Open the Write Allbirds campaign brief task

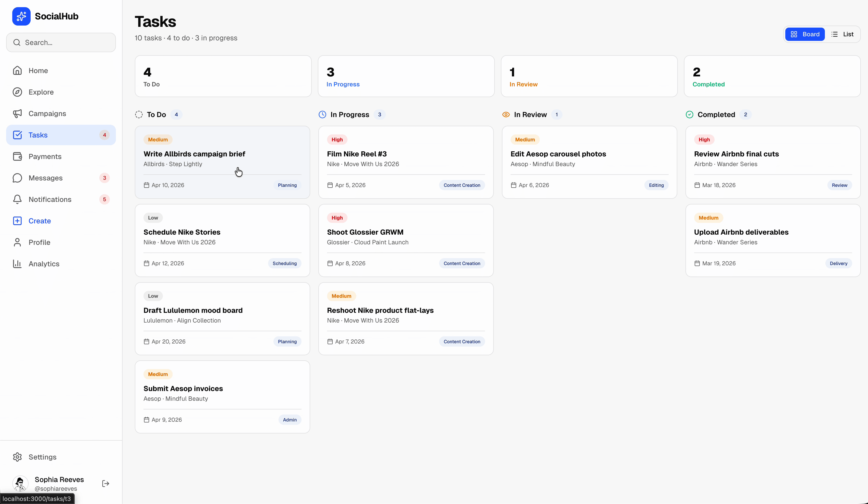click(194, 154)
